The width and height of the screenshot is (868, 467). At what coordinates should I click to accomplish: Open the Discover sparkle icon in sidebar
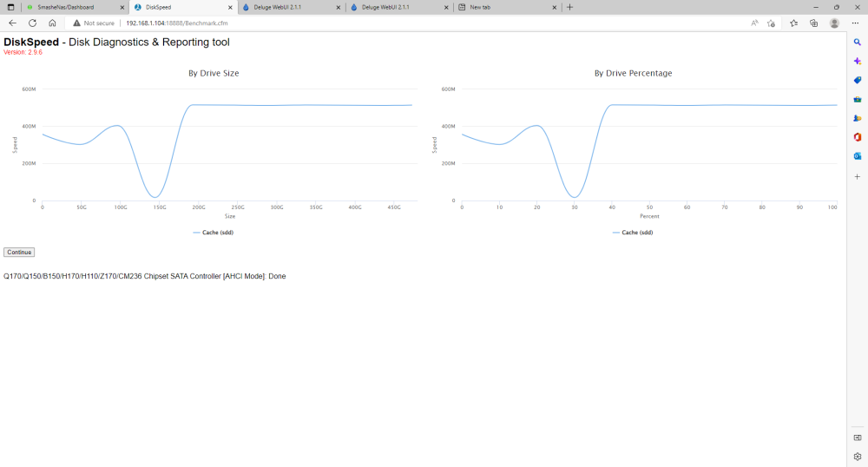(x=858, y=61)
